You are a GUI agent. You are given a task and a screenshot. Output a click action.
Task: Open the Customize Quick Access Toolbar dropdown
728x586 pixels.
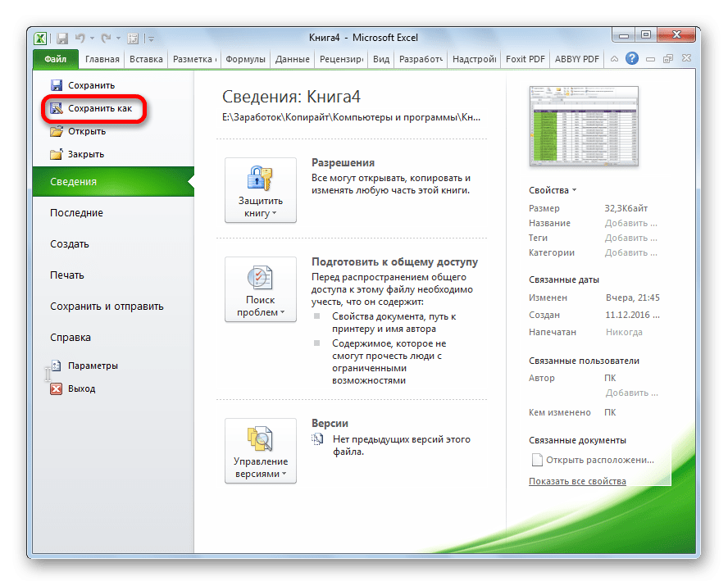[152, 39]
